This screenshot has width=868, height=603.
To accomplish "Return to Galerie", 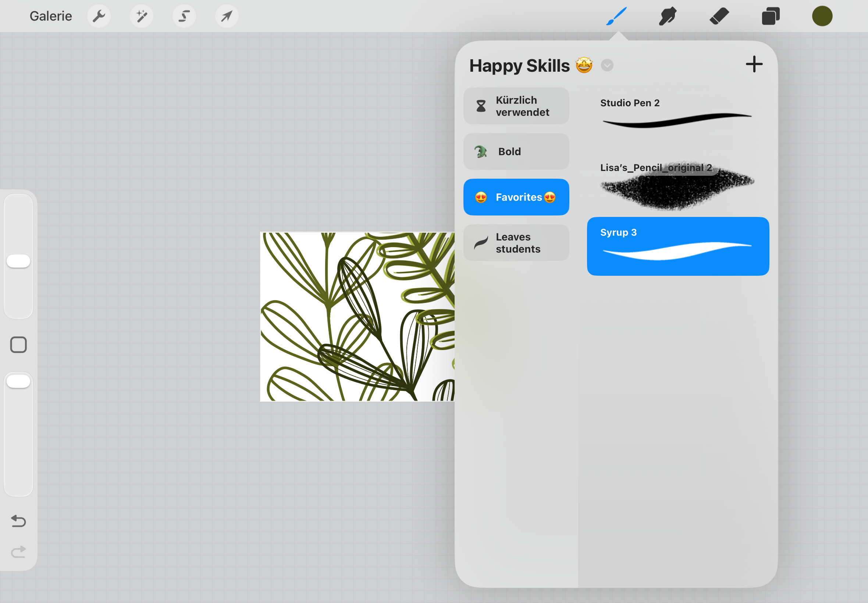I will [x=51, y=16].
